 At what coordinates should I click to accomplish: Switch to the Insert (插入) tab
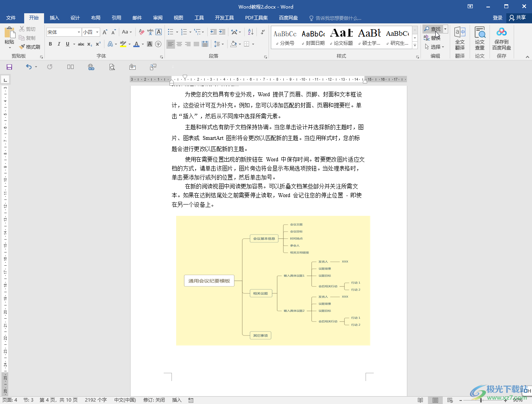click(55, 18)
